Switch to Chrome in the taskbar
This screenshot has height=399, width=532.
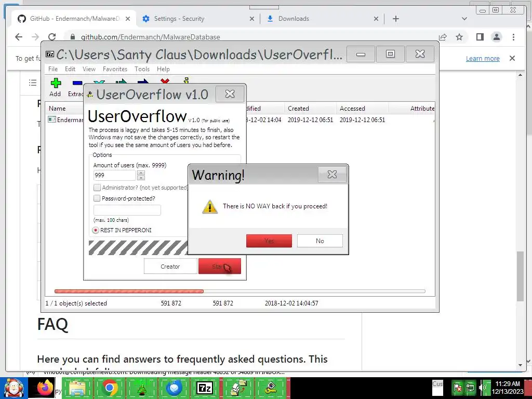pos(109,388)
